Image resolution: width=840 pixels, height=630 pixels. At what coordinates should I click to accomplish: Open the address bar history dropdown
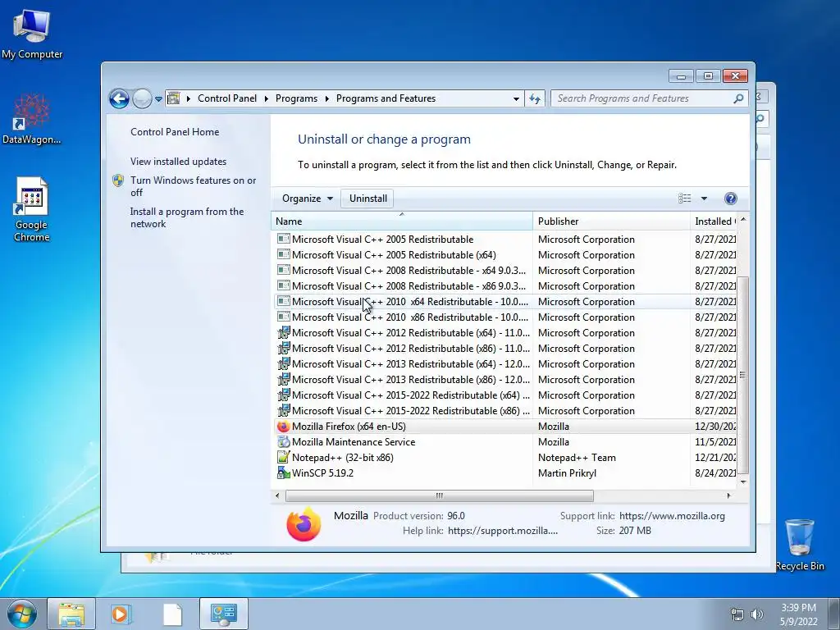point(516,98)
